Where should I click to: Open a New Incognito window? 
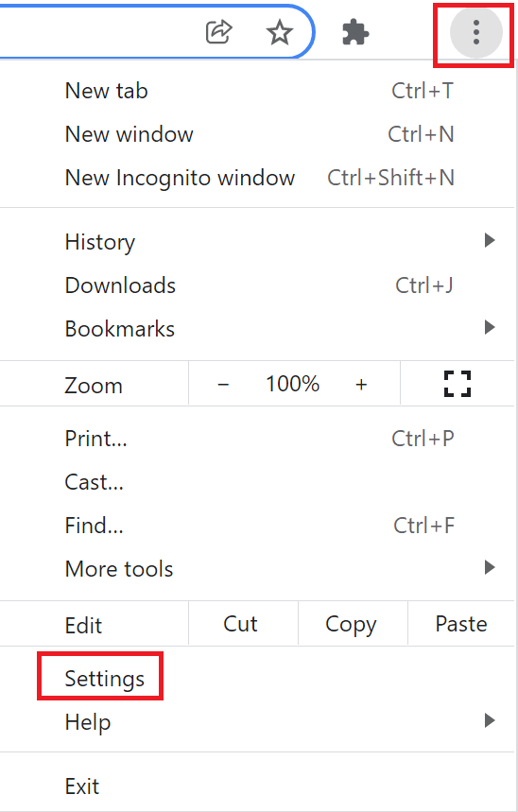(x=257, y=178)
